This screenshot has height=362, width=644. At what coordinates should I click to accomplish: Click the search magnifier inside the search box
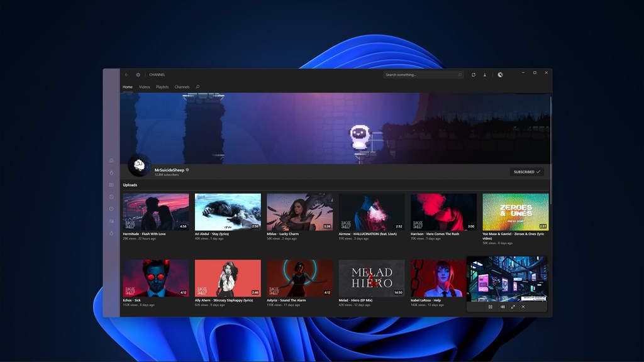point(460,75)
